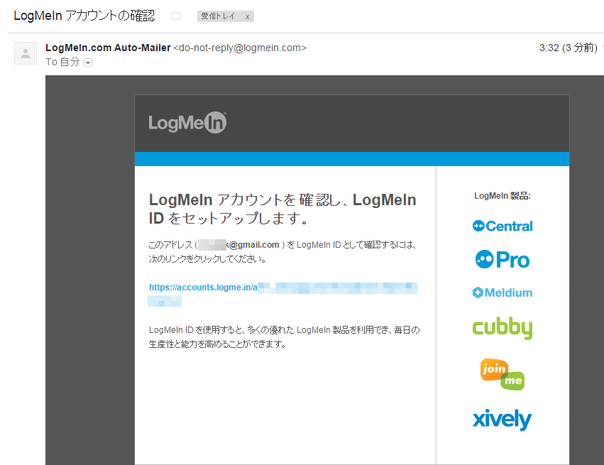Click the importance marker icon beside subject
This screenshot has width=604, height=465.
176,16
